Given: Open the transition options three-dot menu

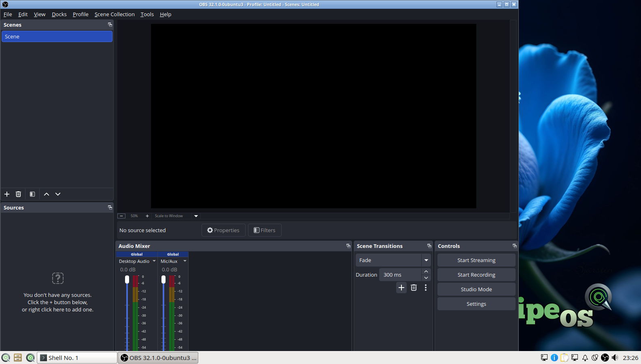Looking at the screenshot, I should tap(426, 288).
